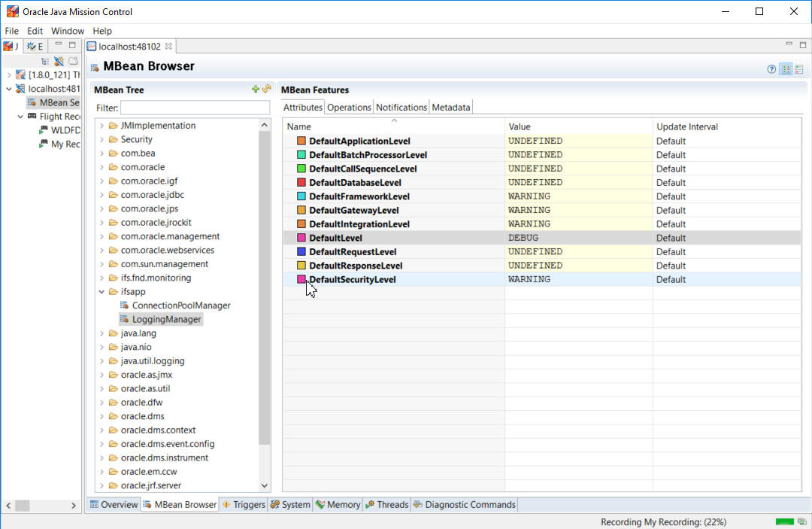Select the ConnectionPoolManager MBean
Viewport: 812px width, 529px height.
(x=175, y=306)
